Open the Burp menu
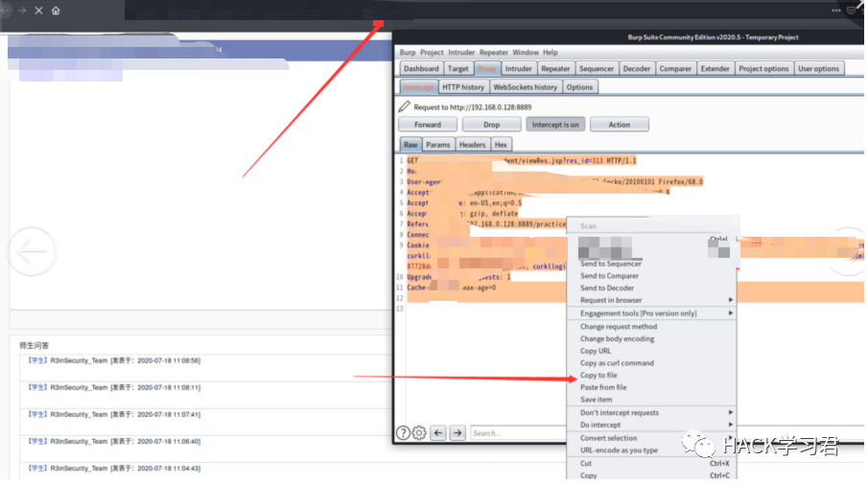 (x=408, y=52)
